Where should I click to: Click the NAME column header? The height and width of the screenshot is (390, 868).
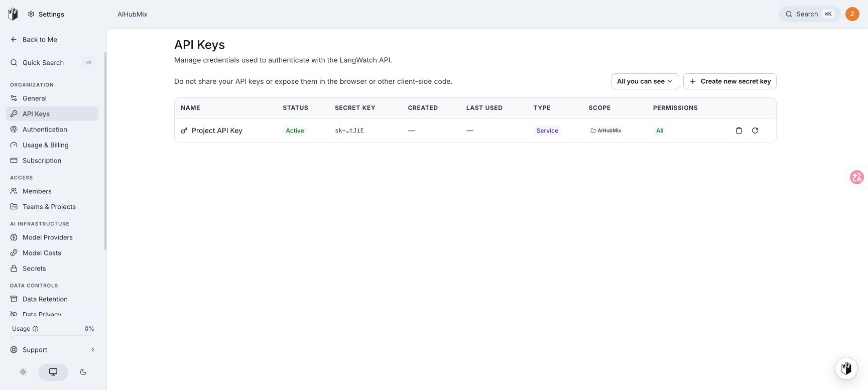190,108
